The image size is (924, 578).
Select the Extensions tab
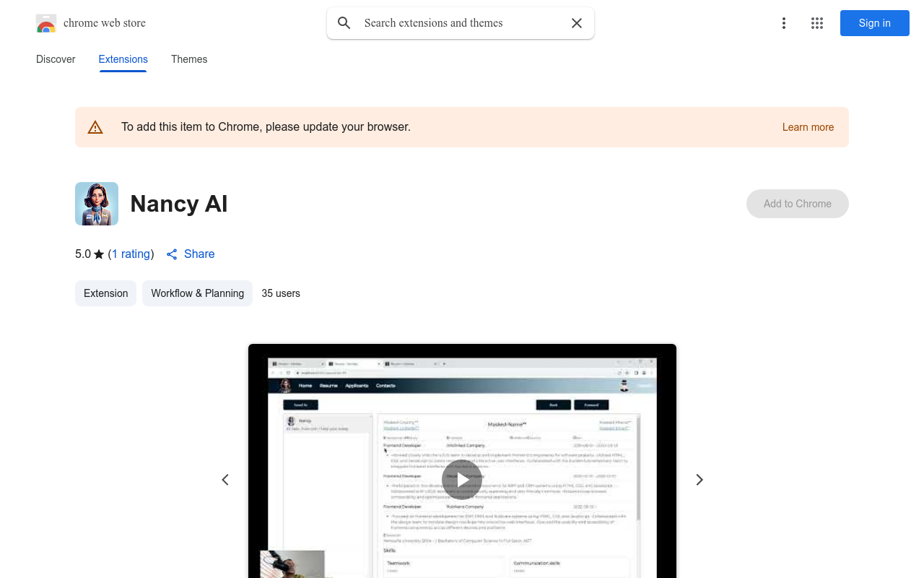click(123, 59)
